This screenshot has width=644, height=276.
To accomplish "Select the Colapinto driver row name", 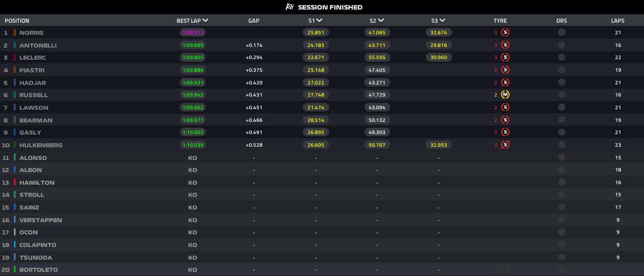I will coord(37,245).
